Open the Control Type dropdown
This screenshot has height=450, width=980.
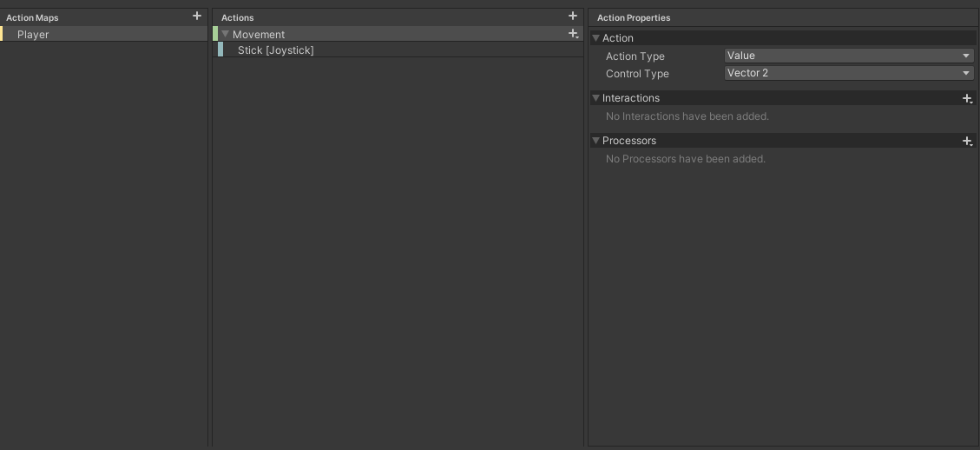pos(848,73)
